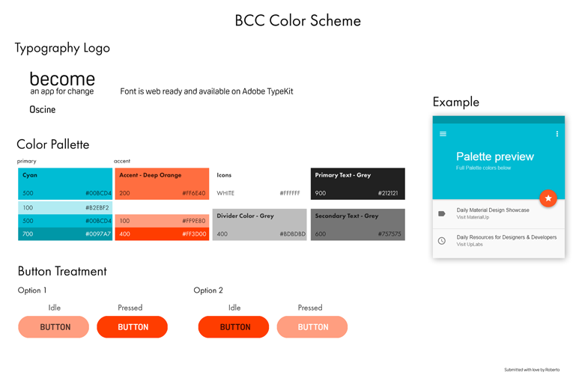The image size is (588, 378).
Task: Choose the Secondary Text Grey swatch
Action: pyautogui.click(x=358, y=225)
